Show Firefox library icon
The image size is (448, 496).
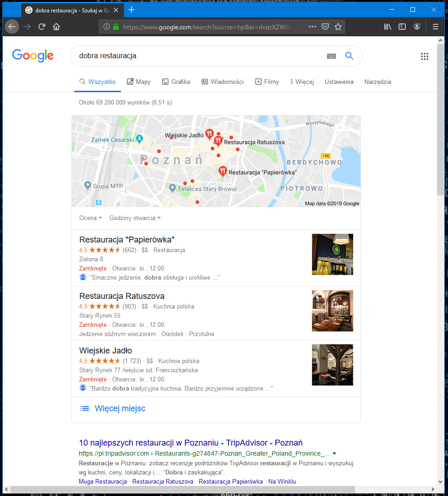387,27
